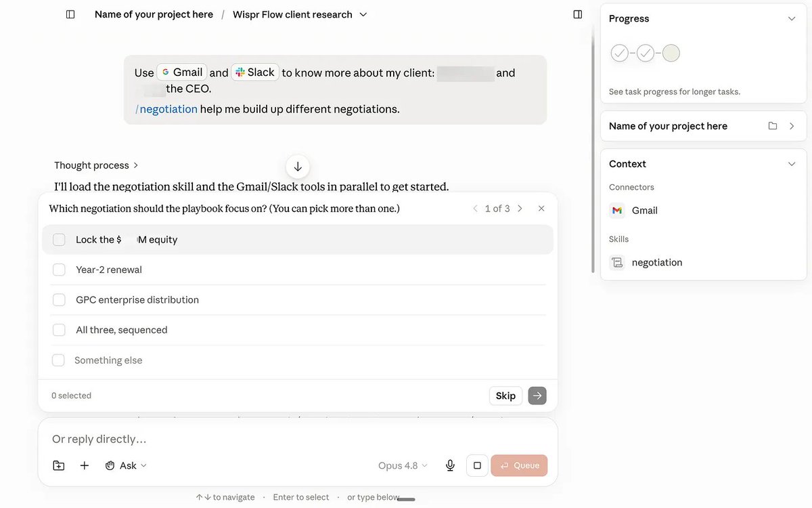Check the Year-2 renewal option

coord(59,270)
